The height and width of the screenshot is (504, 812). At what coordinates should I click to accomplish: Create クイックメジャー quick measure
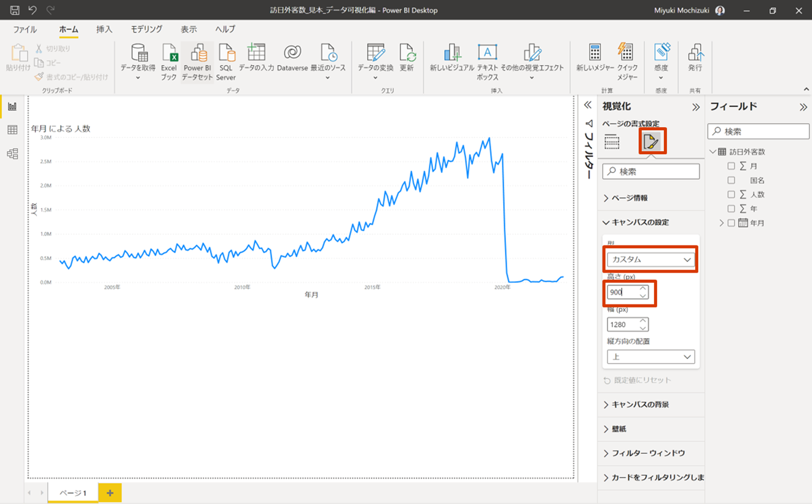pos(627,62)
